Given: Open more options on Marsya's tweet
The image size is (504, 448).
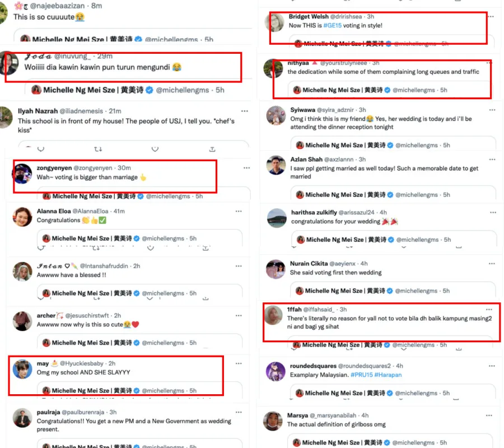Looking at the screenshot, I should point(489,416).
